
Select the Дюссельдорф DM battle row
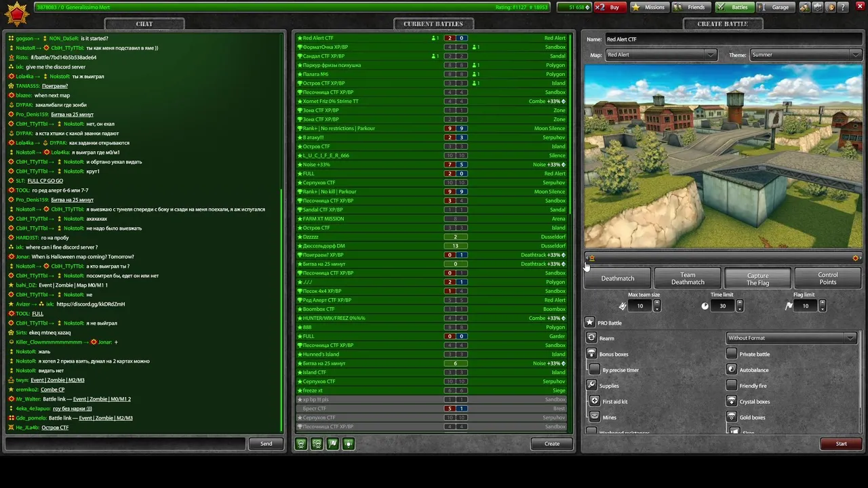[431, 246]
